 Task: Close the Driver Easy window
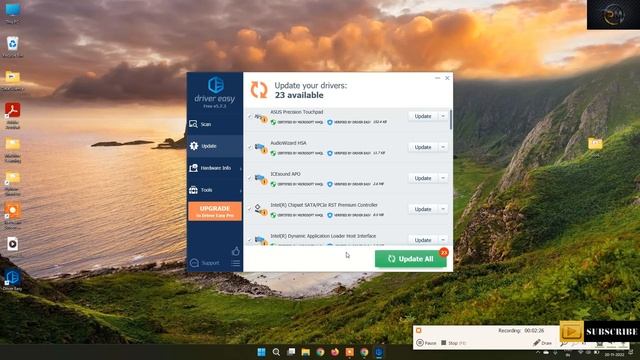[447, 78]
